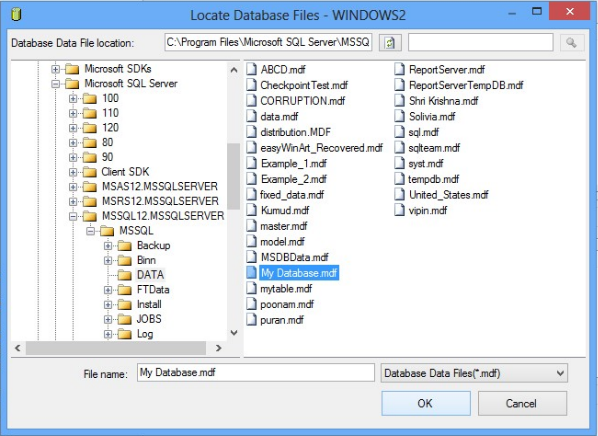Select the Example_2.mdf file
The image size is (598, 436).
coord(294,179)
